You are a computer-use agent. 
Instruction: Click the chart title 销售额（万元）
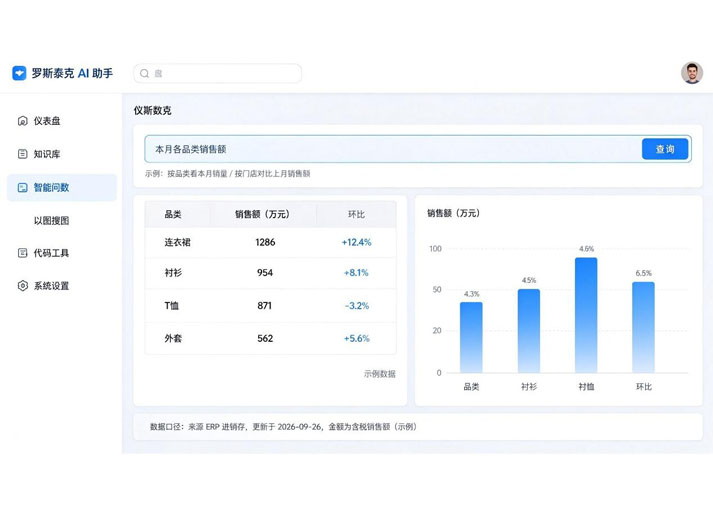point(453,213)
